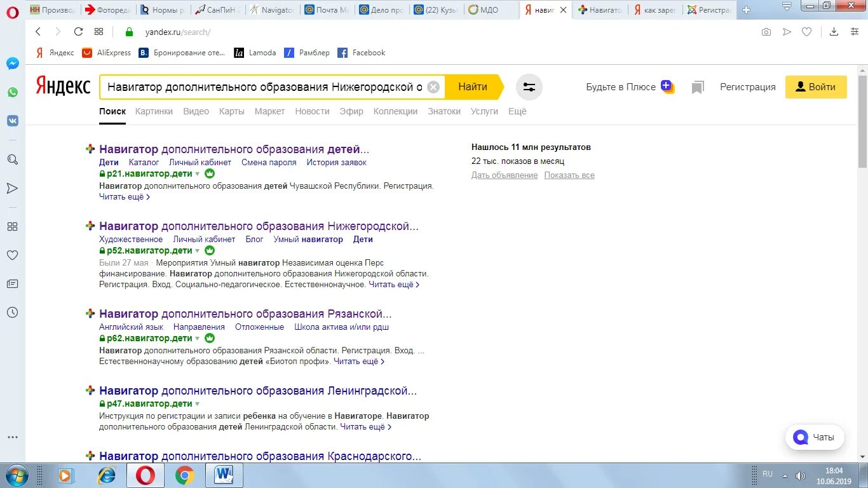Open the Easy Setup sliders icon

(x=855, y=32)
